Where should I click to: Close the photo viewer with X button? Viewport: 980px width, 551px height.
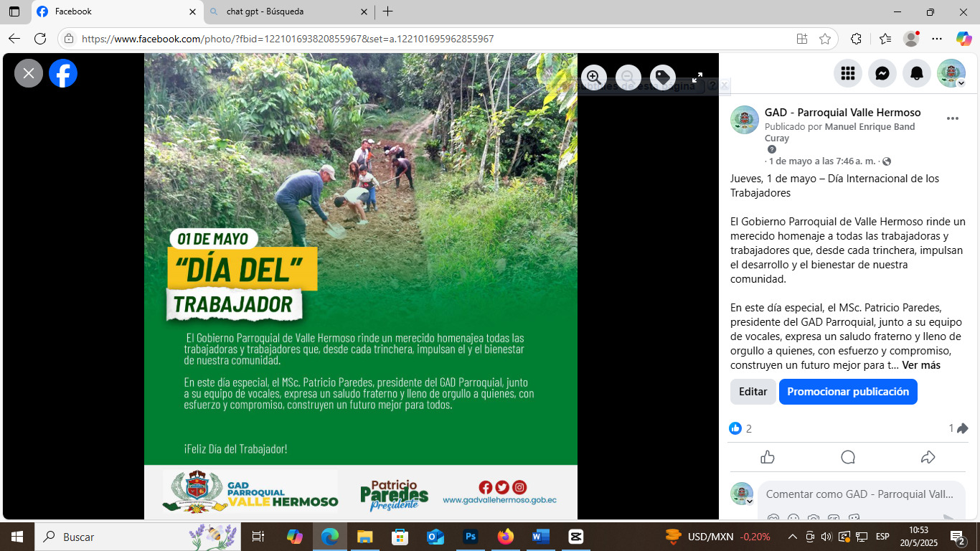click(x=29, y=73)
